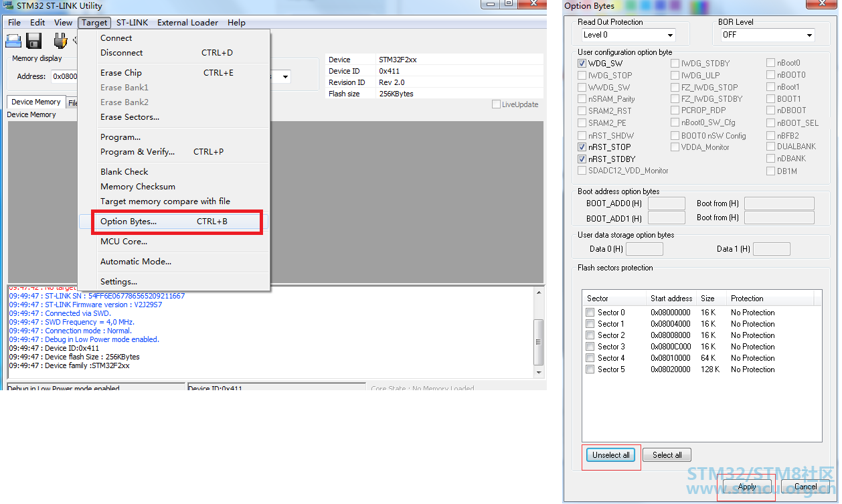The image size is (842, 504).
Task: Switch to the Device Memory tab
Action: pos(36,102)
